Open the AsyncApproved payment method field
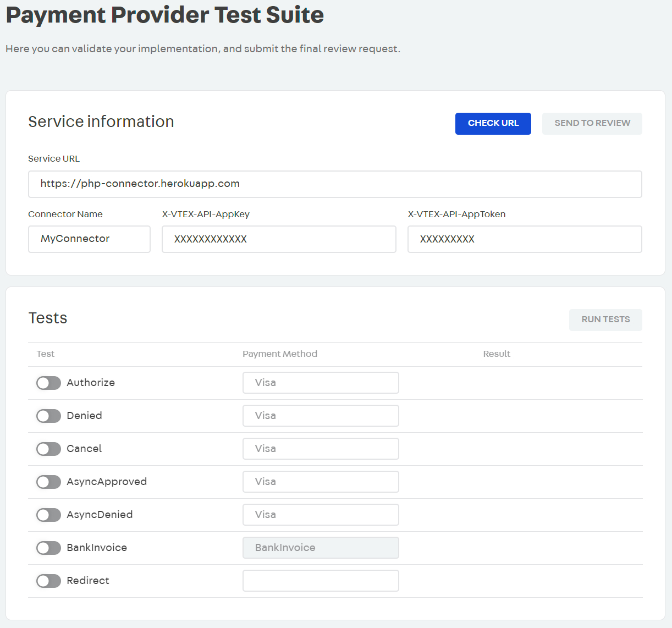The image size is (672, 628). click(x=321, y=482)
